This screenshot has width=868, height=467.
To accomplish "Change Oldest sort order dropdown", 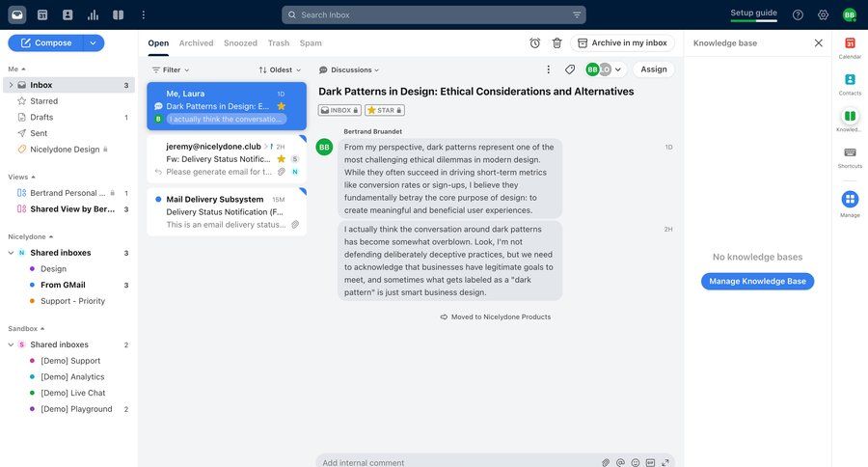I will pyautogui.click(x=280, y=69).
